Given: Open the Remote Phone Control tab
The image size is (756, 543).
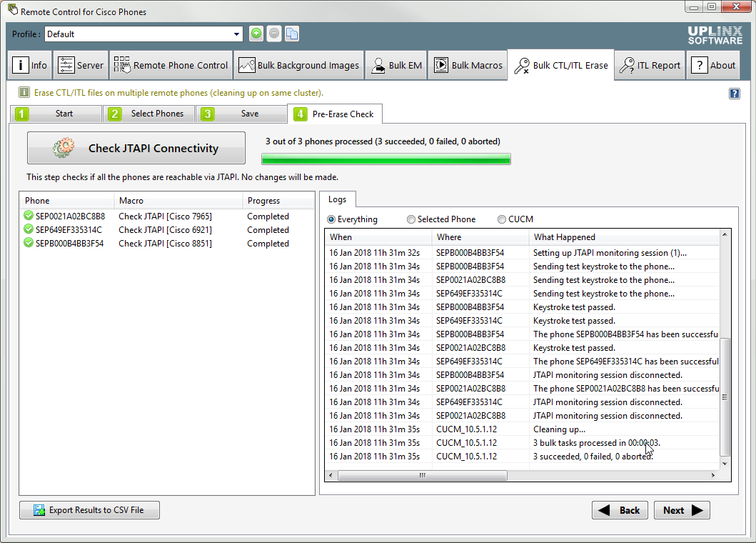Looking at the screenshot, I should click(171, 65).
